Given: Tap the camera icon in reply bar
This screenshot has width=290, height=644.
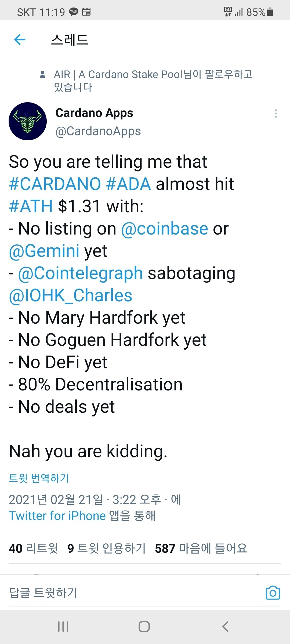Looking at the screenshot, I should point(273,592).
